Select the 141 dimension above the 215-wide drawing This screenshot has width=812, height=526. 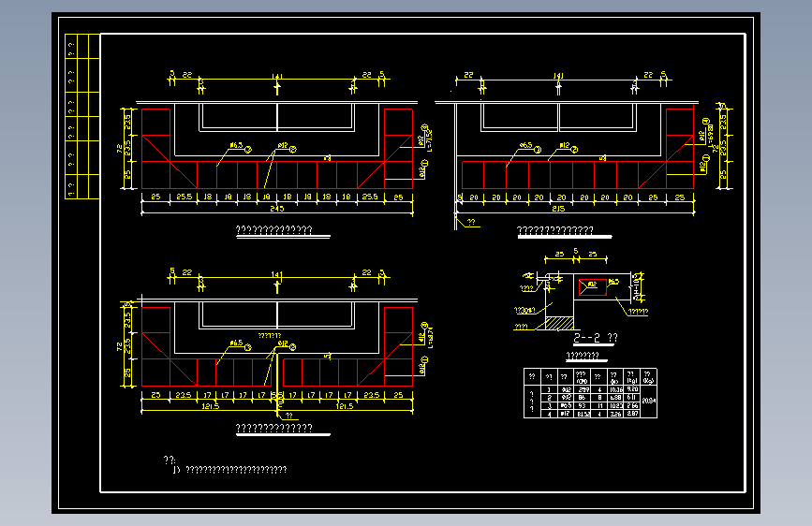click(x=558, y=76)
